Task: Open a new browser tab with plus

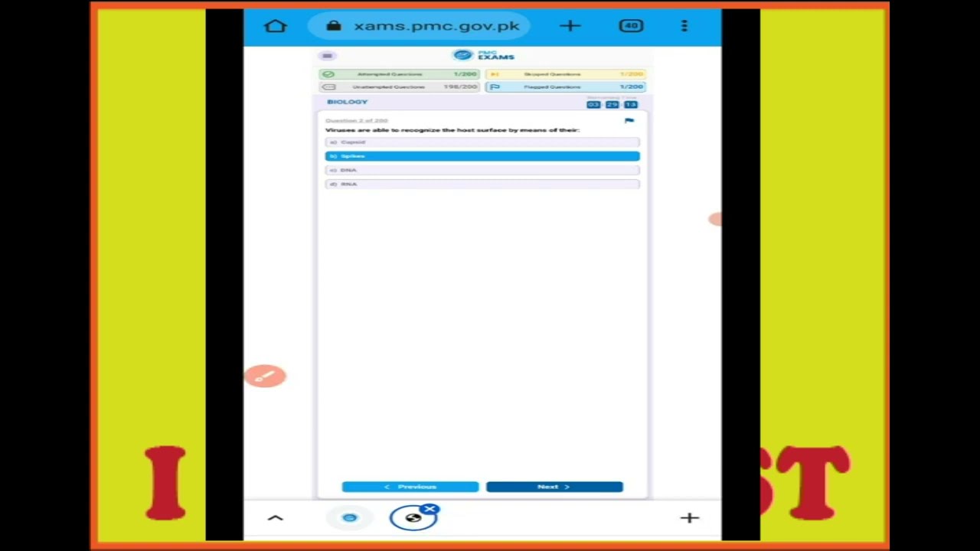Action: [570, 26]
